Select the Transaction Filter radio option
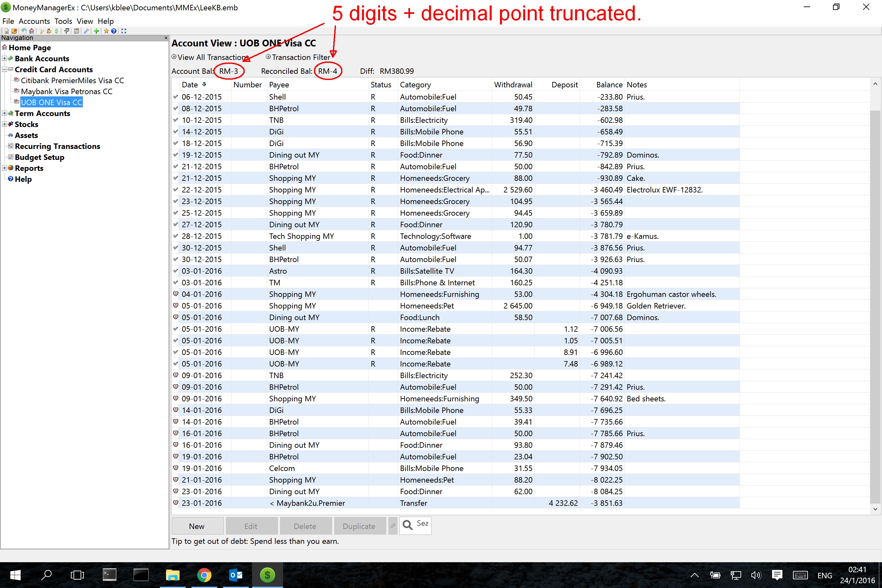The width and height of the screenshot is (882, 588). (x=269, y=57)
